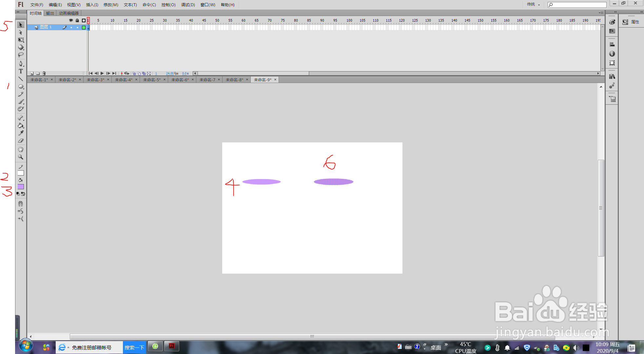644x354 pixels.
Task: Activate the Text tool
Action: 21,72
